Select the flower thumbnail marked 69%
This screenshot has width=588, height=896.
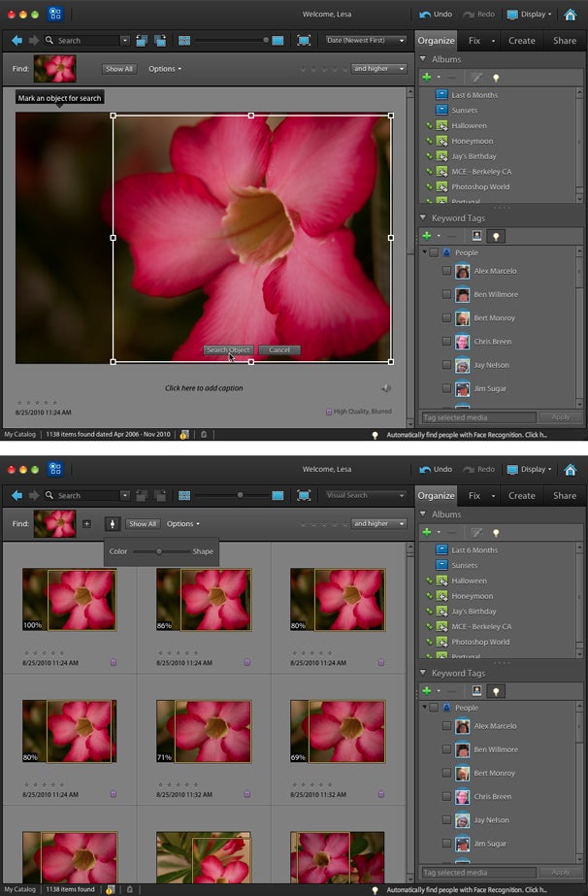(x=338, y=731)
